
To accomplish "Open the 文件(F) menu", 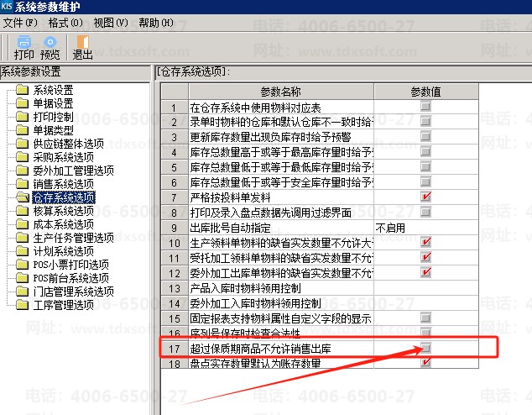I will (20, 23).
